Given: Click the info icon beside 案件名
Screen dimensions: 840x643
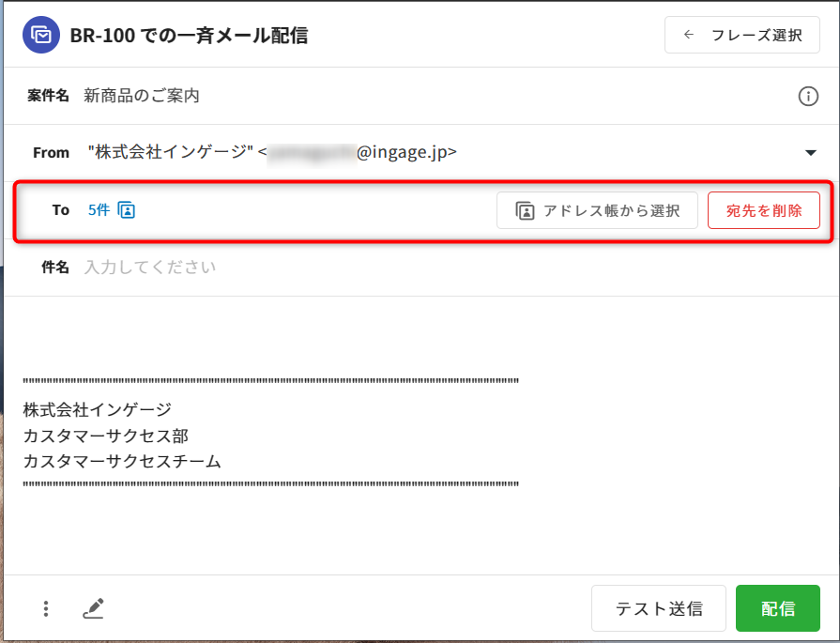Looking at the screenshot, I should [807, 96].
